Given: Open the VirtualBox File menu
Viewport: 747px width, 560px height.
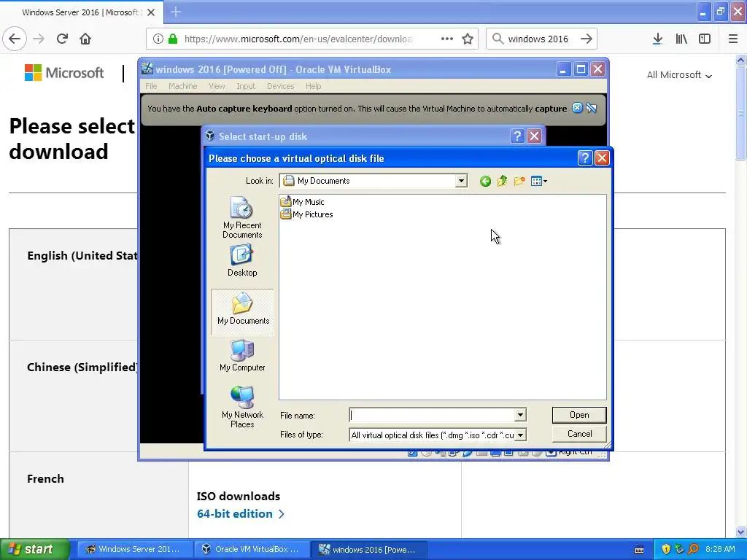Looking at the screenshot, I should coord(151,86).
